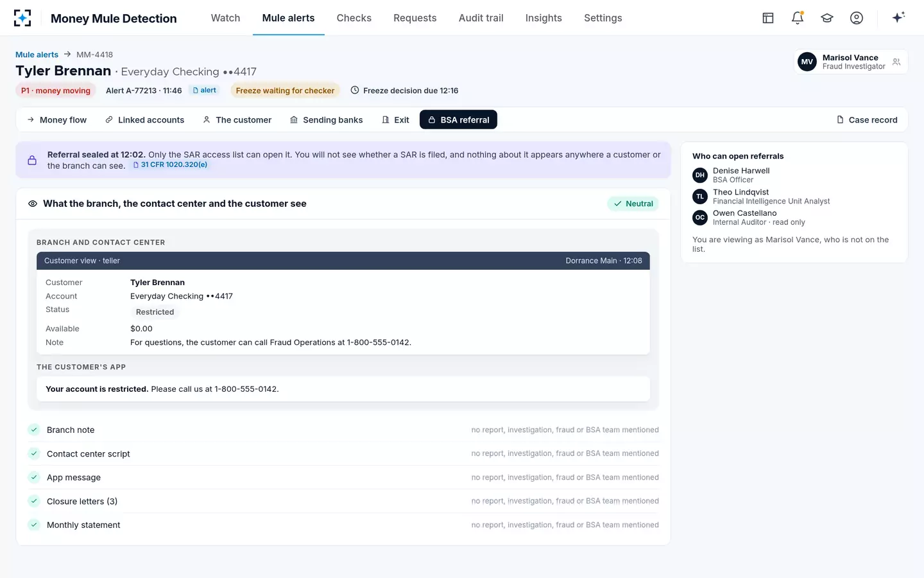924x578 pixels.
Task: Click the lock icon in sealed referral banner
Action: 32,160
